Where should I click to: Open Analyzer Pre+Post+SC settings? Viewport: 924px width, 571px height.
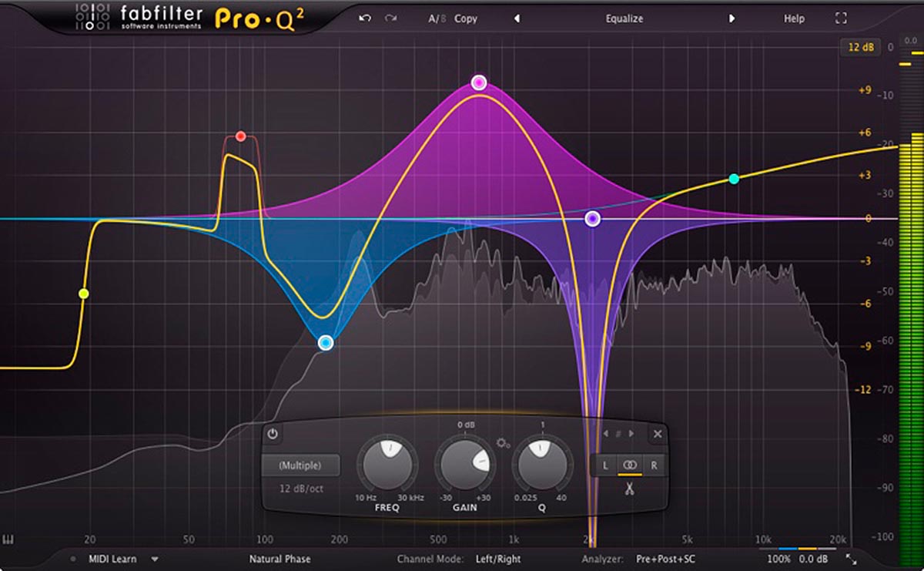coord(666,559)
